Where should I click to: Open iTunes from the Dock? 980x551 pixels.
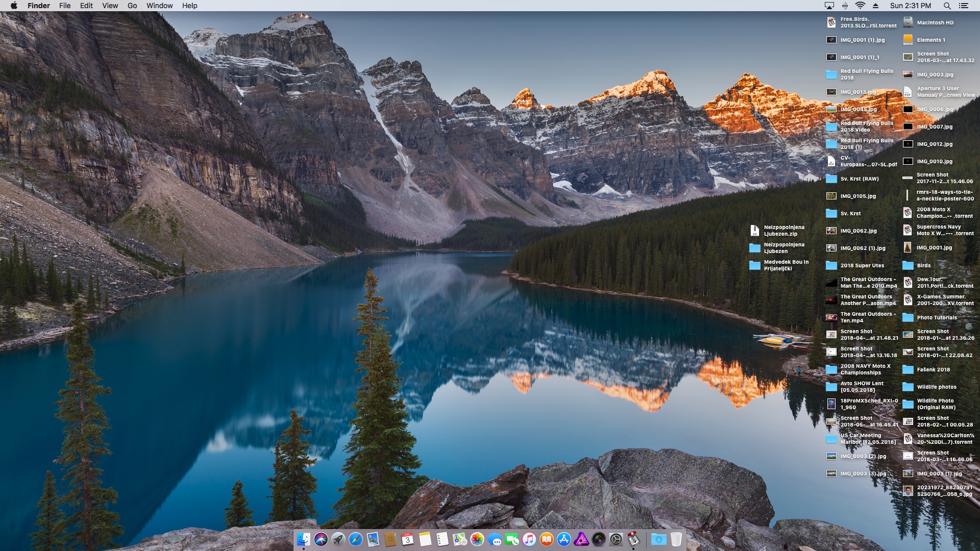point(529,539)
